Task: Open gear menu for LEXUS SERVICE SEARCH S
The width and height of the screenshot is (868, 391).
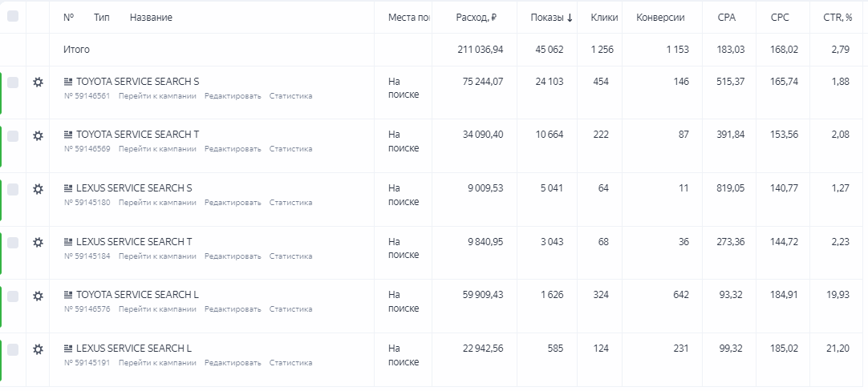Action: [38, 189]
